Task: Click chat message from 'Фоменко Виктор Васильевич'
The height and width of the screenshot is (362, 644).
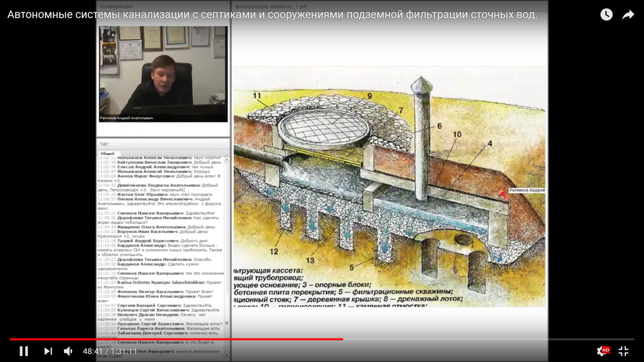Action: tap(156, 292)
